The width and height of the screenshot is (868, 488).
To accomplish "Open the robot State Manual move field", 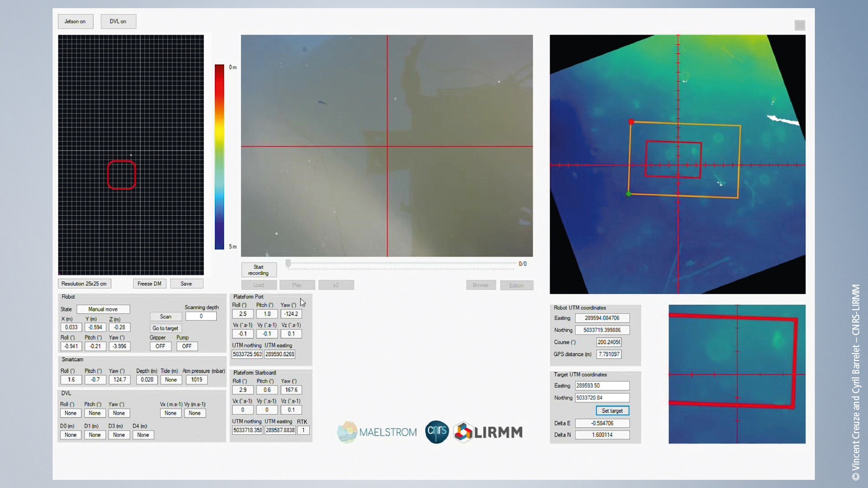I will click(103, 309).
